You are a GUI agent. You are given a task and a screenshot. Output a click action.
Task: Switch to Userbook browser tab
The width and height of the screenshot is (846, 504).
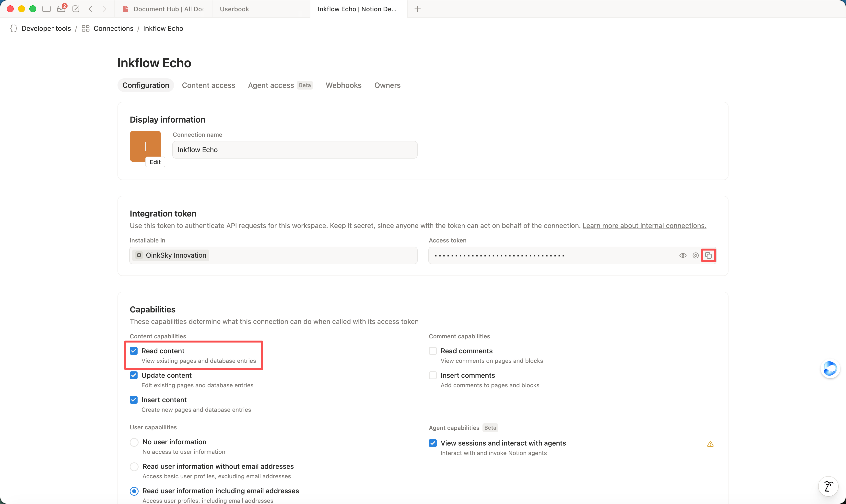(x=261, y=9)
